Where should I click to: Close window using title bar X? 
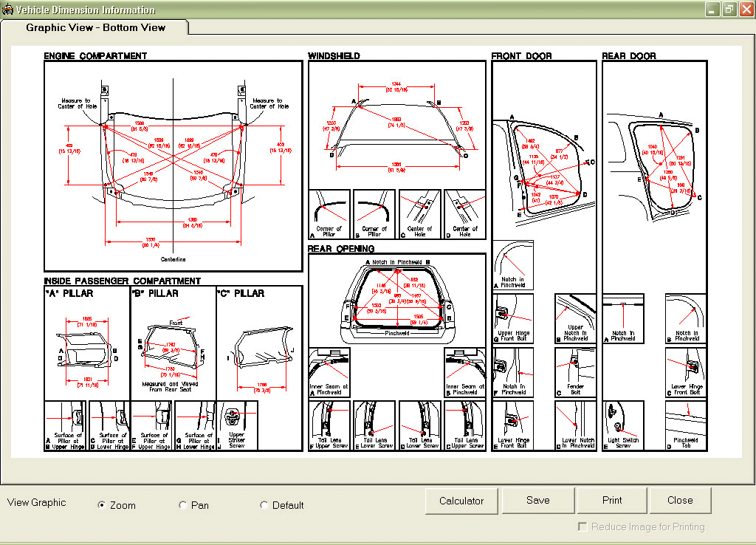(746, 9)
